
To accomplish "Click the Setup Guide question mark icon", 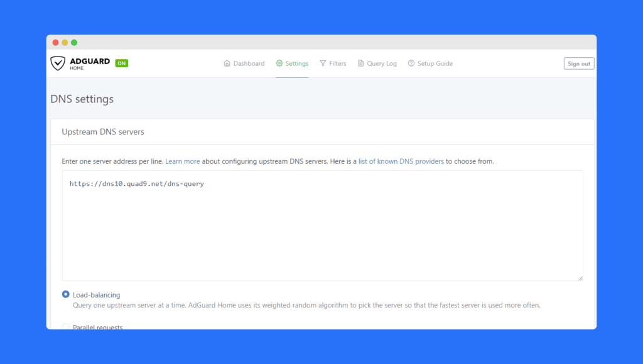I will [411, 63].
